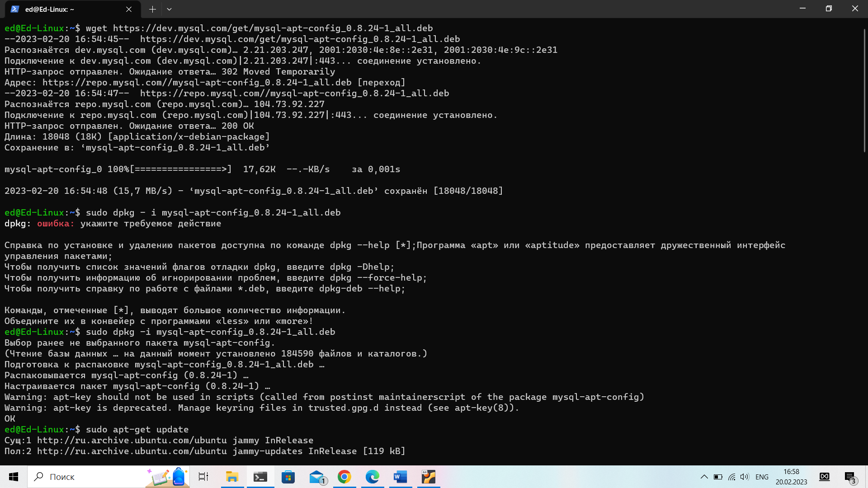Open the Mail app in taskbar
Image resolution: width=868 pixels, height=488 pixels.
click(316, 477)
